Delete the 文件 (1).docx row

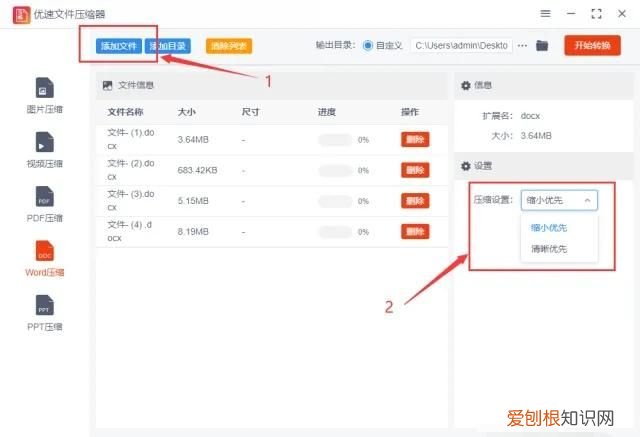(415, 140)
